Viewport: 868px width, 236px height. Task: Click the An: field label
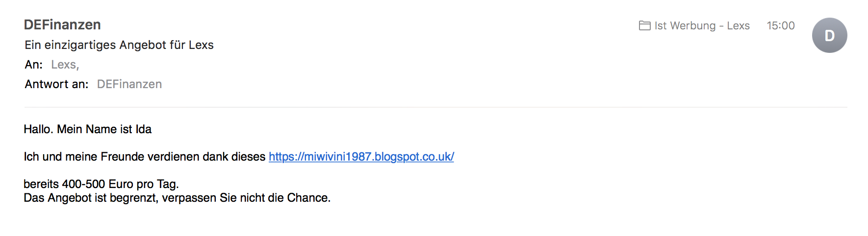tap(34, 65)
